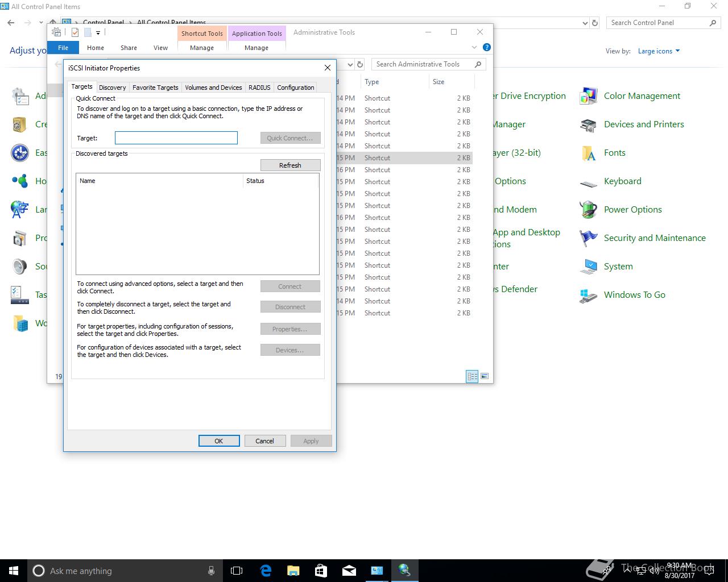
Task: Click the Administrative Tools refresh icon
Action: click(359, 64)
